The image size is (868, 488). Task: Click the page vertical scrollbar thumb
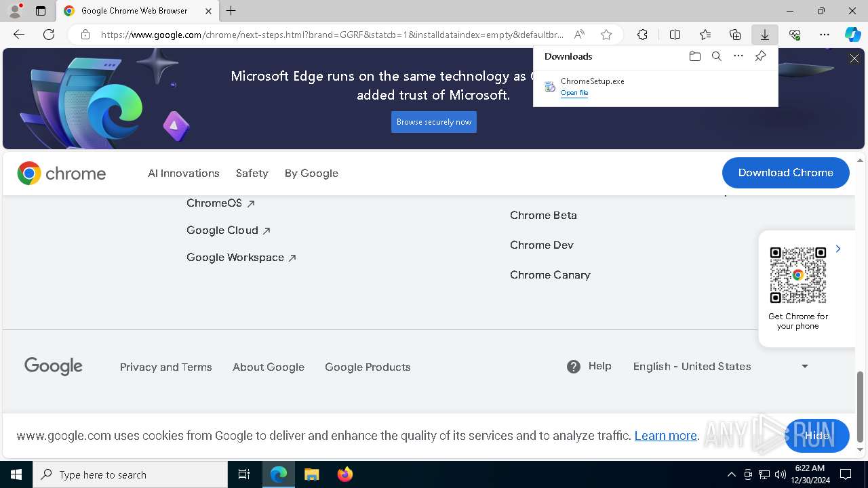click(x=861, y=405)
